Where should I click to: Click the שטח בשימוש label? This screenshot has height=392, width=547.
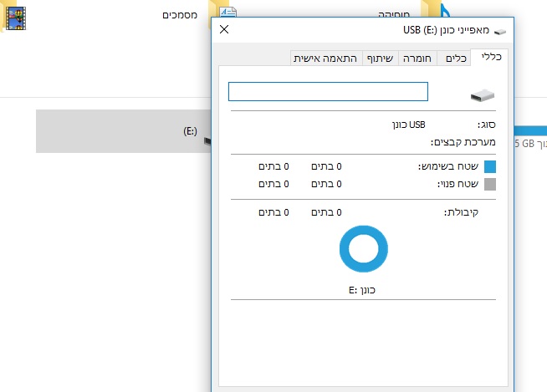[448, 166]
